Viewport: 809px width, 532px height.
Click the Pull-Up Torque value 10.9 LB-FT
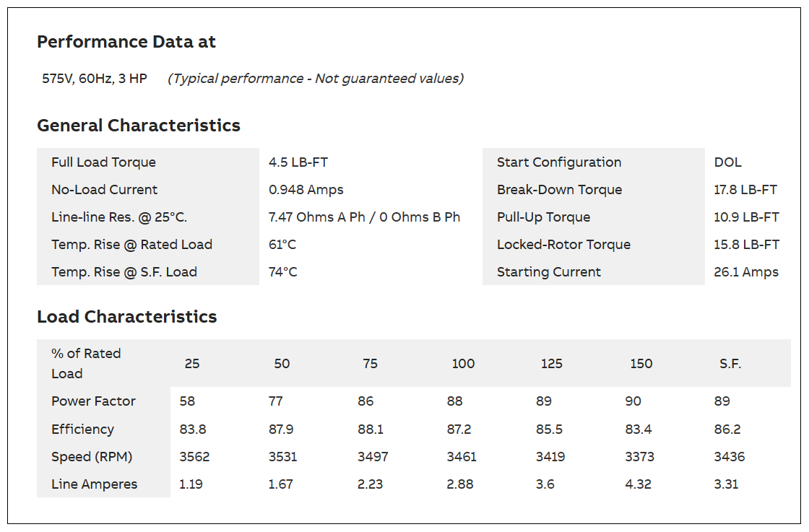click(746, 217)
